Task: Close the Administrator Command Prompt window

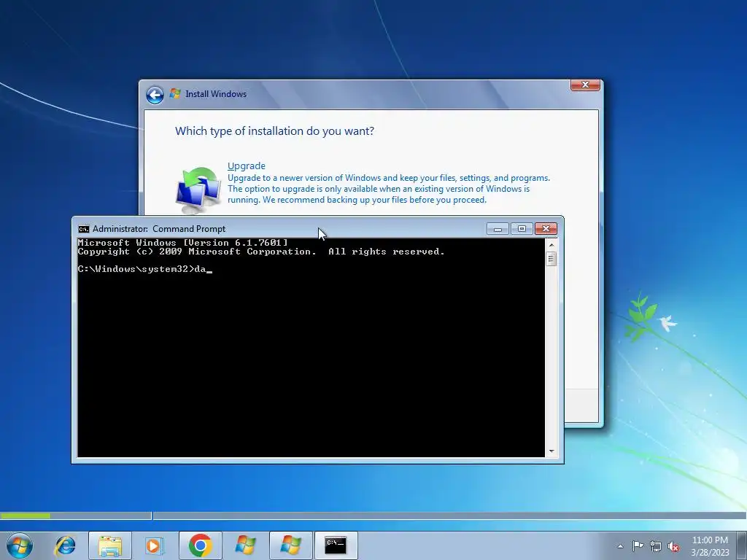Action: click(546, 229)
